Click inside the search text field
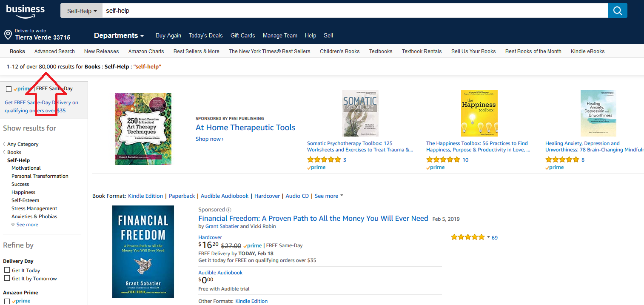Viewport: 644px width, 305px height. point(355,11)
